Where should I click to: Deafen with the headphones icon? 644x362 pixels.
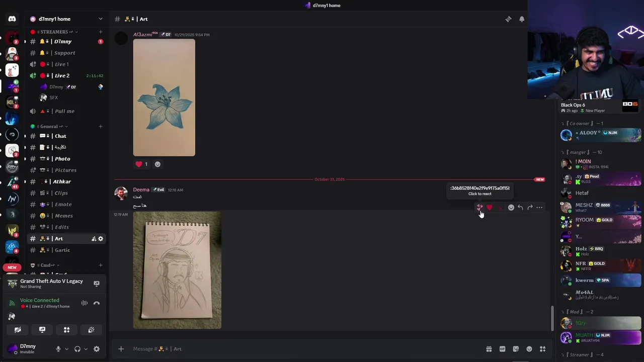click(77, 349)
